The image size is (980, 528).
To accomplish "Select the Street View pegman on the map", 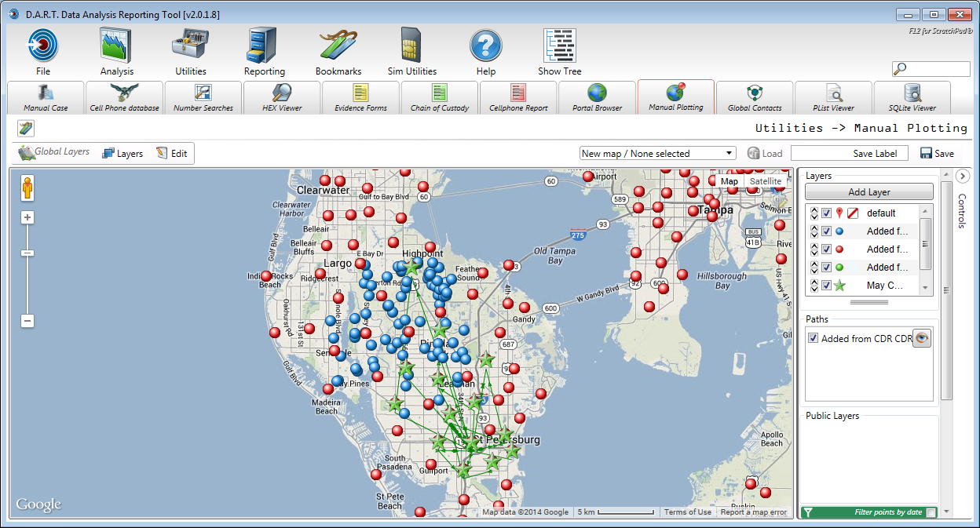I will tap(27, 188).
